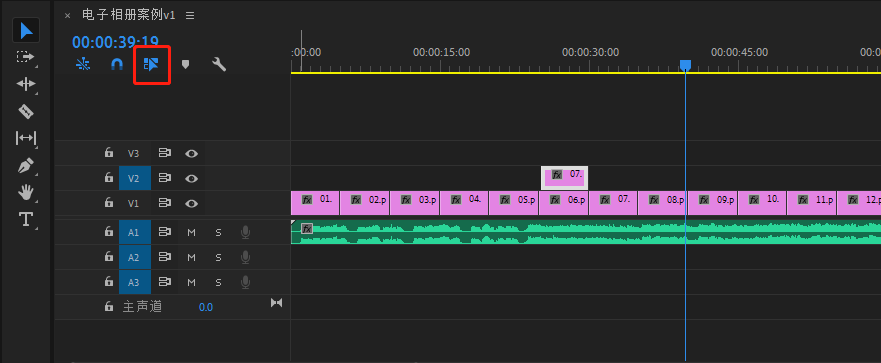The width and height of the screenshot is (881, 363).
Task: Mute track A1
Action: [192, 232]
